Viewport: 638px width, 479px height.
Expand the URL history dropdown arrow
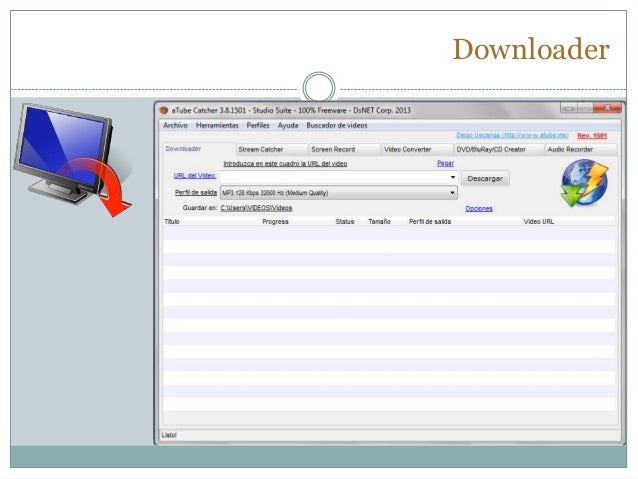pos(452,177)
